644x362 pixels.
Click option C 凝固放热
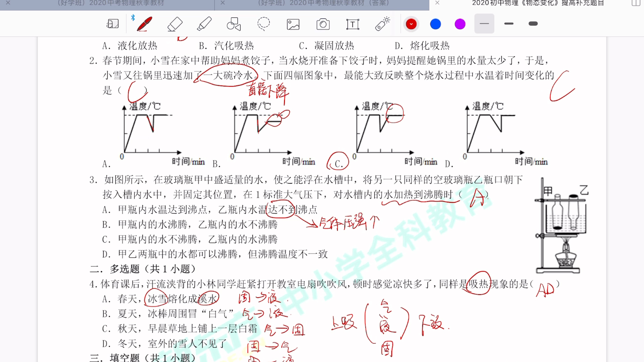tap(326, 46)
